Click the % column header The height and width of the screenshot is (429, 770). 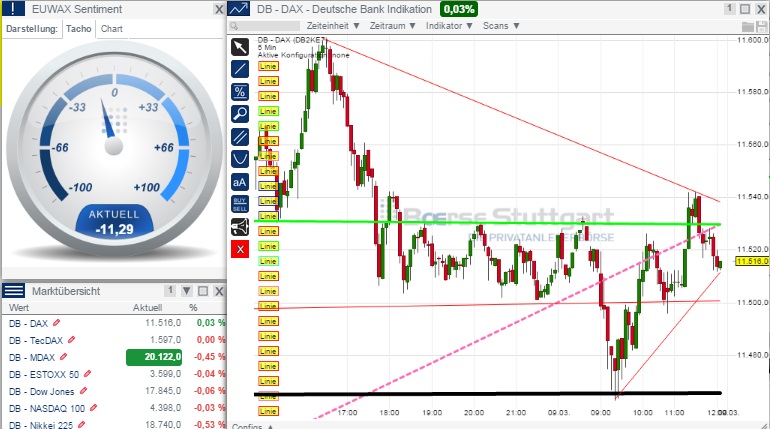193,308
